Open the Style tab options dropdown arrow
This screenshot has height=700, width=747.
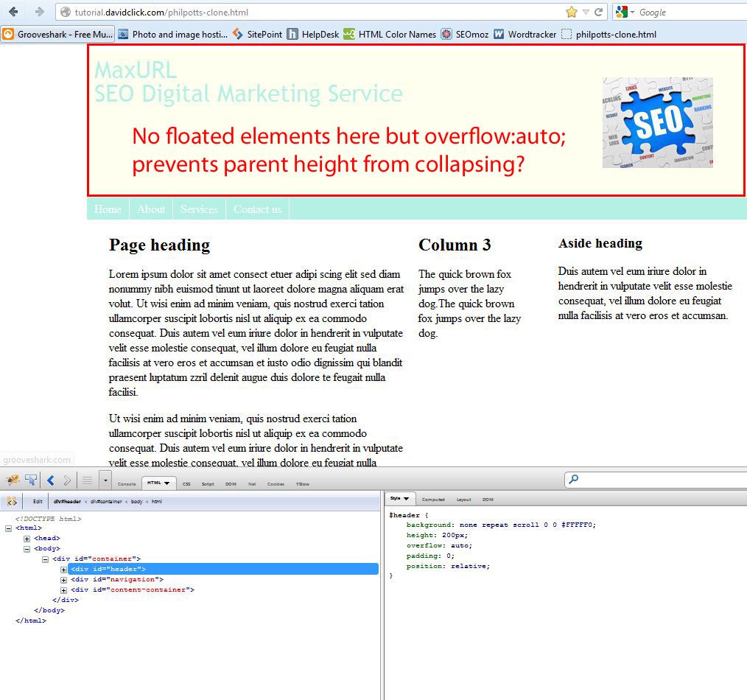point(407,498)
